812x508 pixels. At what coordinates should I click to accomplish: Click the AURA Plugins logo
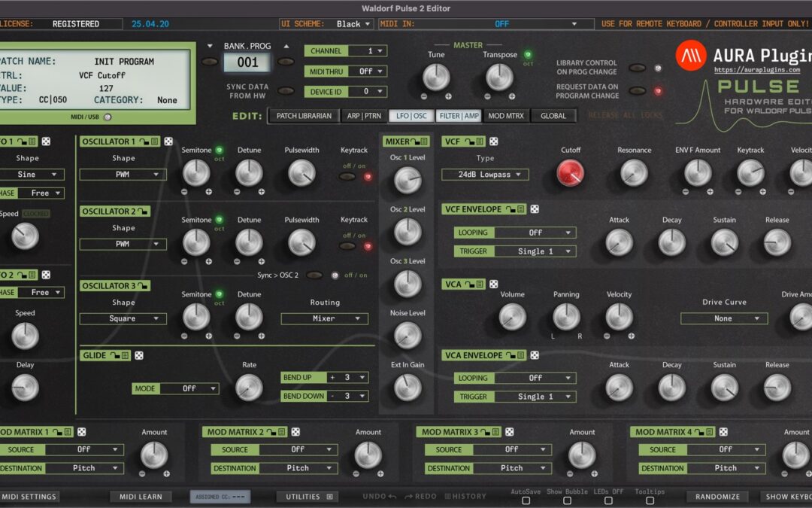click(x=692, y=56)
